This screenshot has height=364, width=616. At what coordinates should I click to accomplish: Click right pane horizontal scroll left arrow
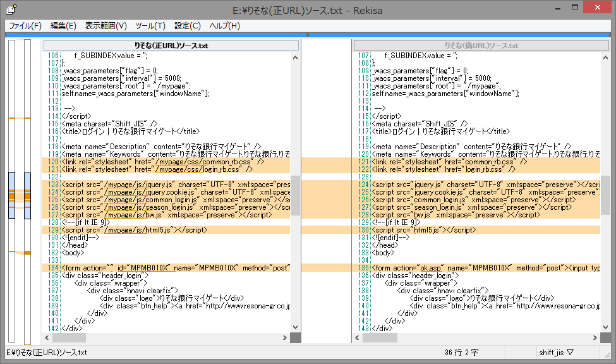coord(357,337)
